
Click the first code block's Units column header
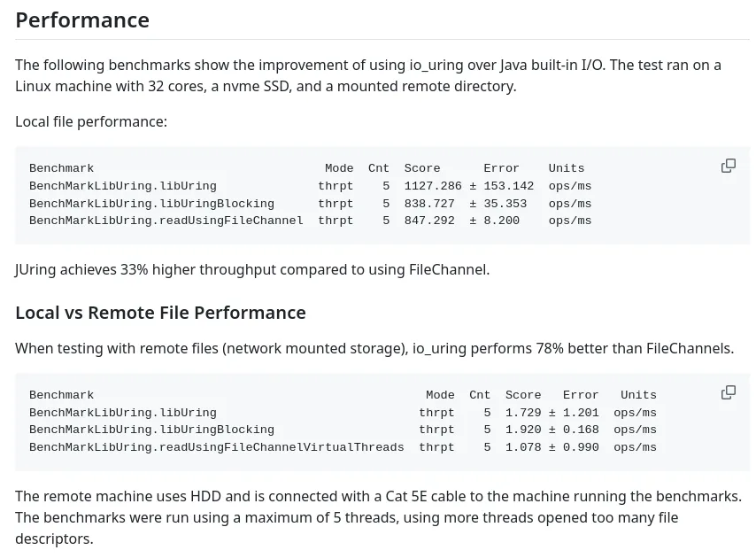[566, 168]
